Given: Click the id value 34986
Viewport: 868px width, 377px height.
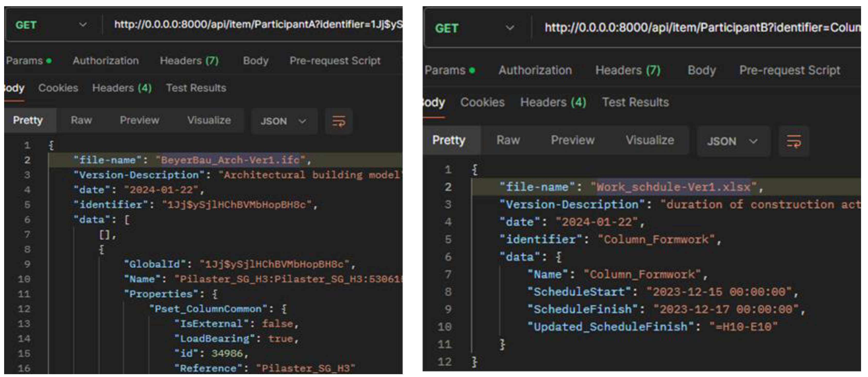Looking at the screenshot, I should click(227, 354).
